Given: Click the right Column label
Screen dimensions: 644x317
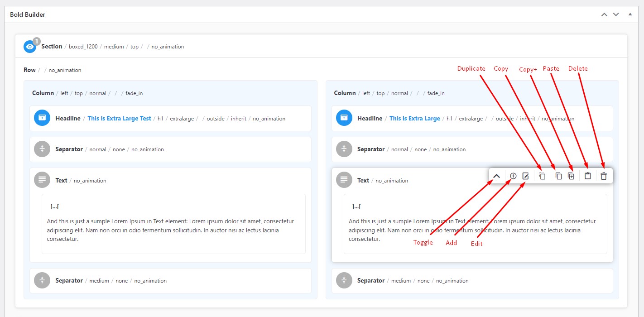Looking at the screenshot, I should (x=345, y=93).
